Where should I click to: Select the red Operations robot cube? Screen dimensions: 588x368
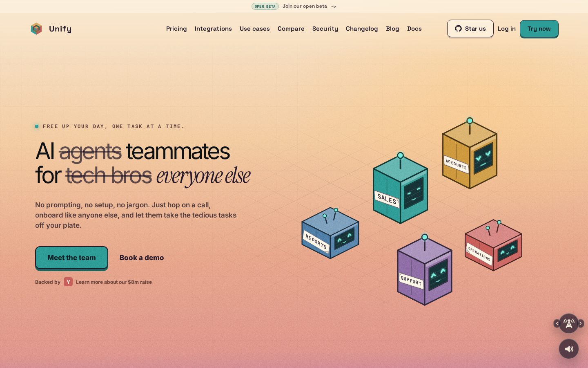click(493, 245)
